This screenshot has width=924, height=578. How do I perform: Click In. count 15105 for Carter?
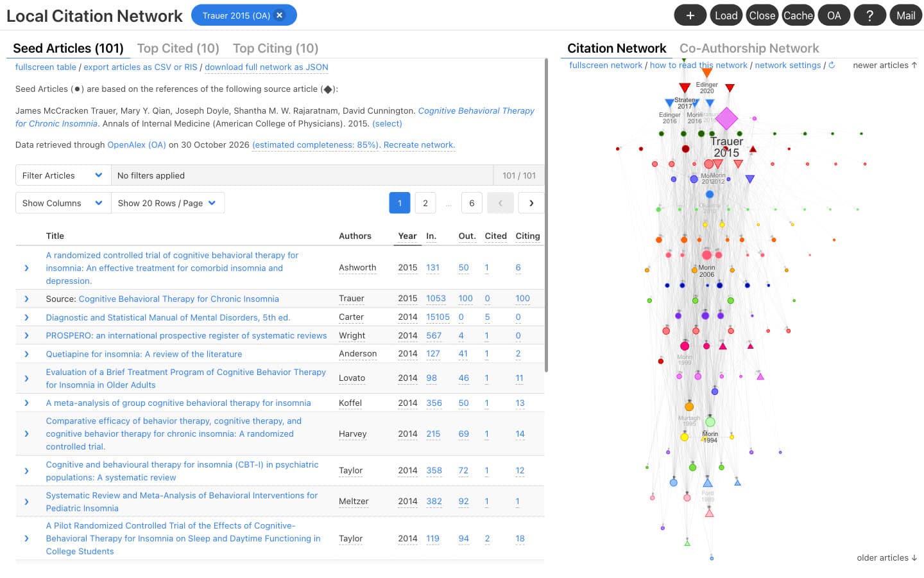tap(438, 317)
